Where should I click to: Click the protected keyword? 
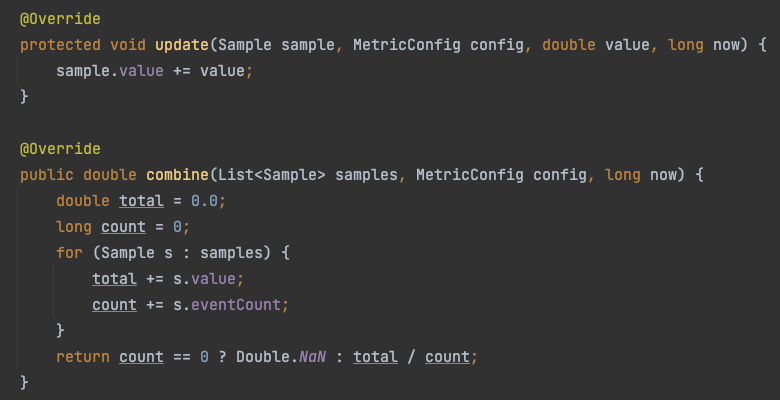coord(60,45)
